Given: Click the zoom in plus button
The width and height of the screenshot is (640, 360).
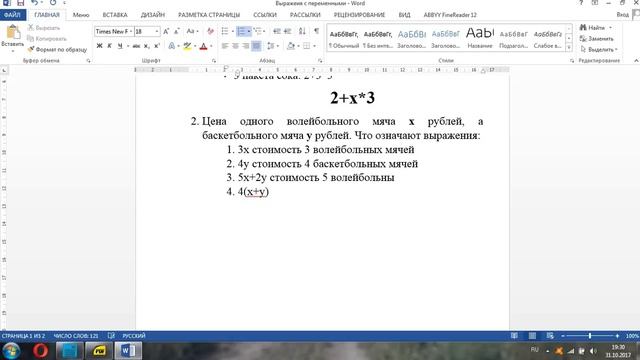Looking at the screenshot, I should (617, 336).
